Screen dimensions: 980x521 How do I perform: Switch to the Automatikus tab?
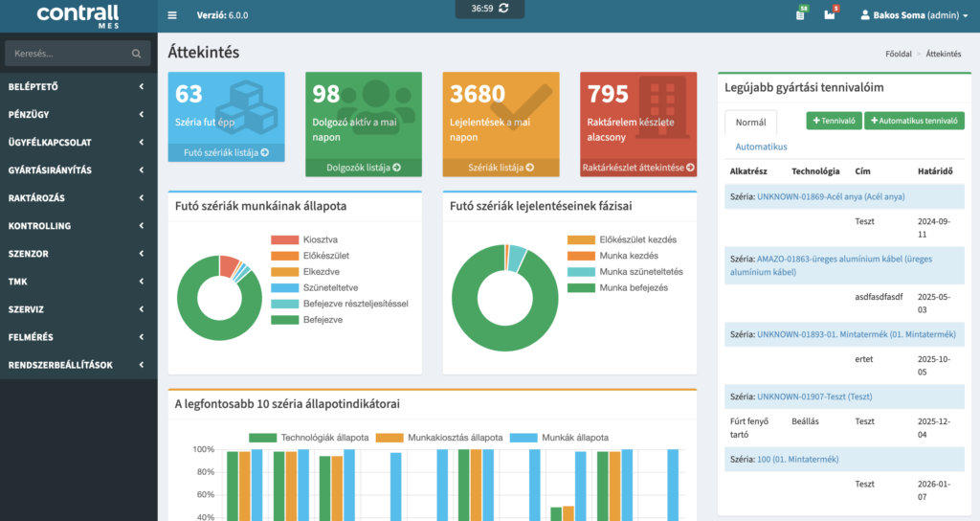(x=761, y=147)
